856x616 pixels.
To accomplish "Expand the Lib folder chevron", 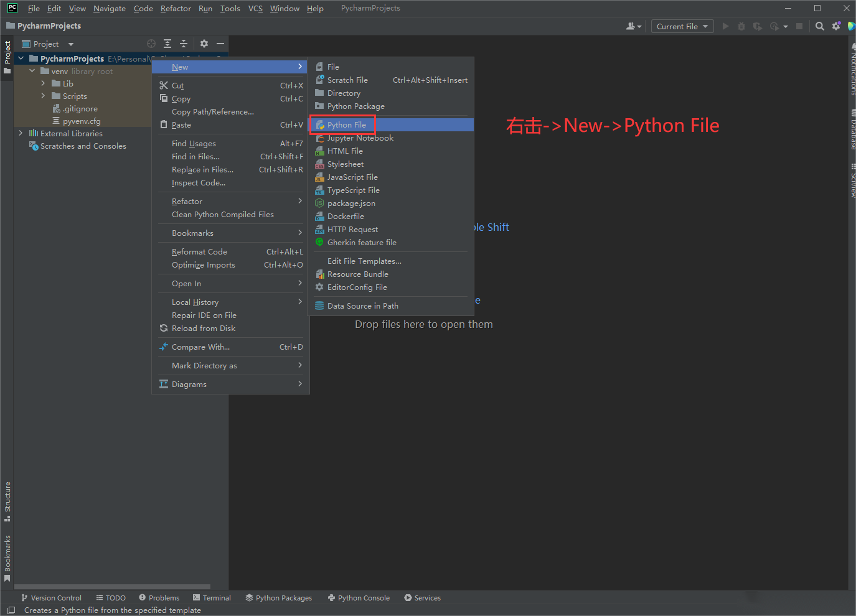I will click(x=43, y=83).
